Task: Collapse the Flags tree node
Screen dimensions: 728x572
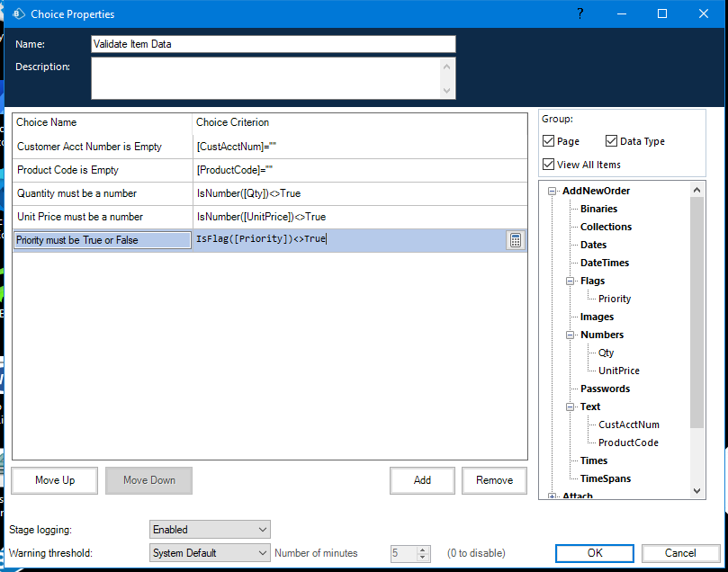Action: [x=570, y=281]
